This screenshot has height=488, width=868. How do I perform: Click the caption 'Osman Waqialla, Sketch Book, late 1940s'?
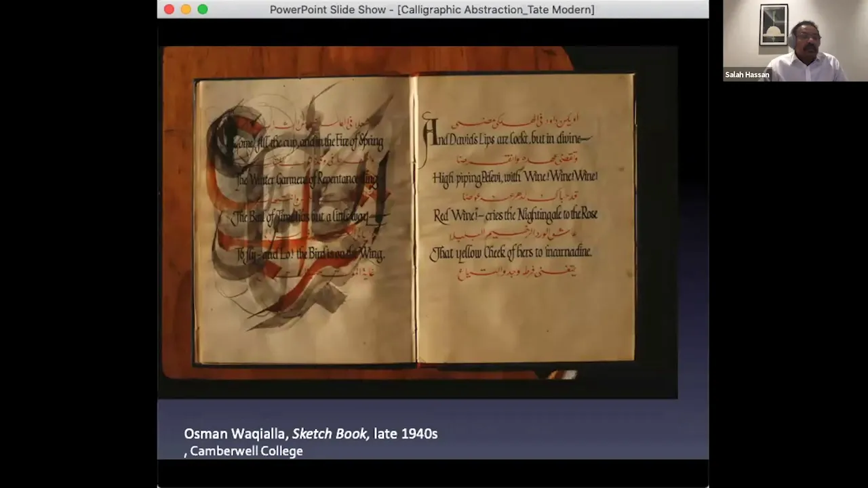(311, 434)
